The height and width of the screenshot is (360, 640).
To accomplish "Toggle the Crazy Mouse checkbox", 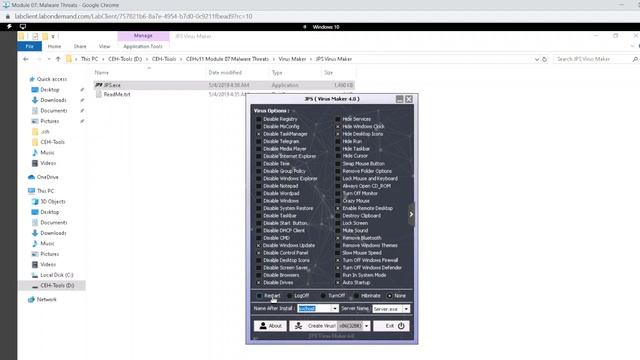I will point(338,201).
